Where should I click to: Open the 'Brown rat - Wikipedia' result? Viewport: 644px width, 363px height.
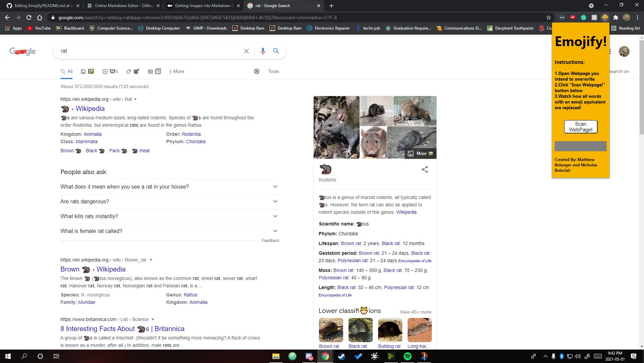click(x=93, y=269)
